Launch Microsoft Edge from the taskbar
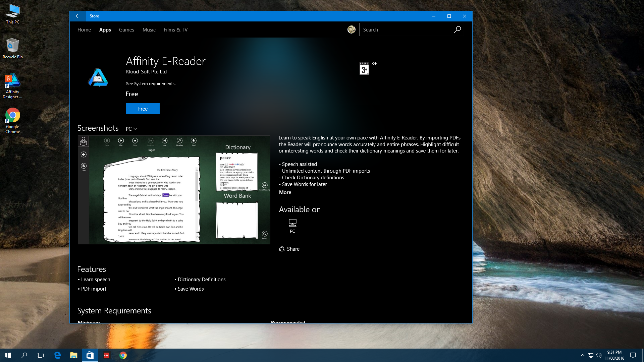 click(57, 355)
